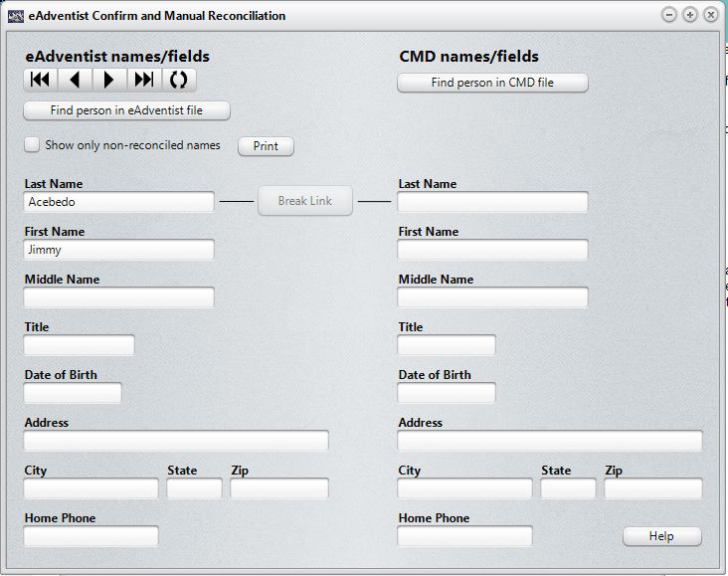Focus the eAdventist City field
Screen dimensions: 728x576
click(91, 488)
